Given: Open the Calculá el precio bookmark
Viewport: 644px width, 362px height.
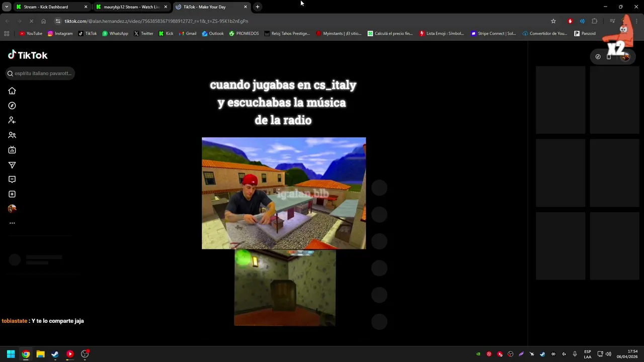Looking at the screenshot, I should [x=390, y=34].
